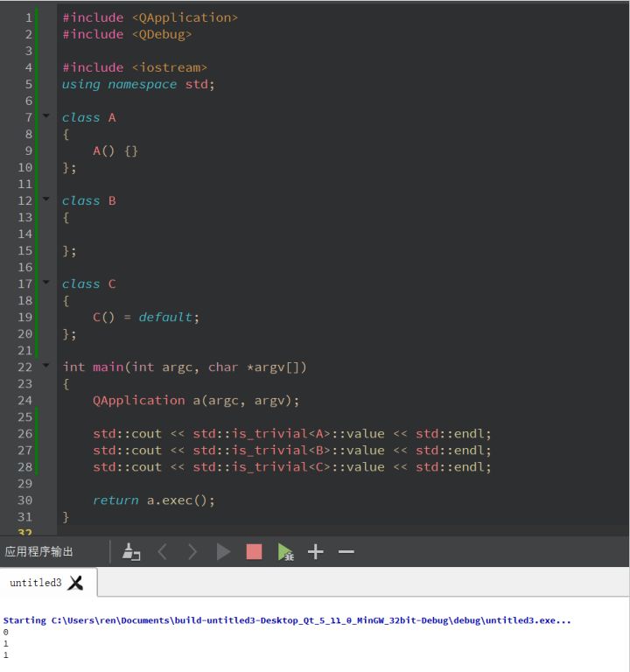Clear the application output with the broom icon
This screenshot has width=630, height=672.
[x=131, y=551]
